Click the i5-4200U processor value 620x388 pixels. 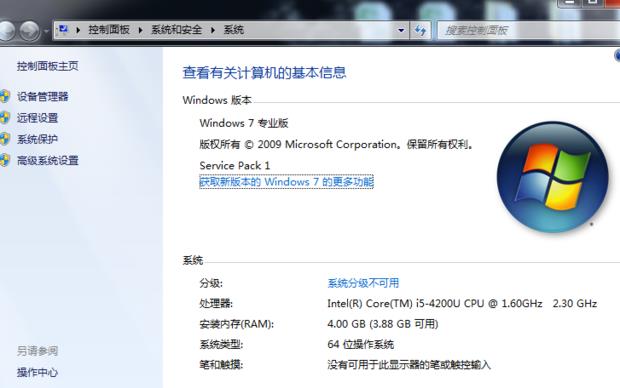[462, 304]
